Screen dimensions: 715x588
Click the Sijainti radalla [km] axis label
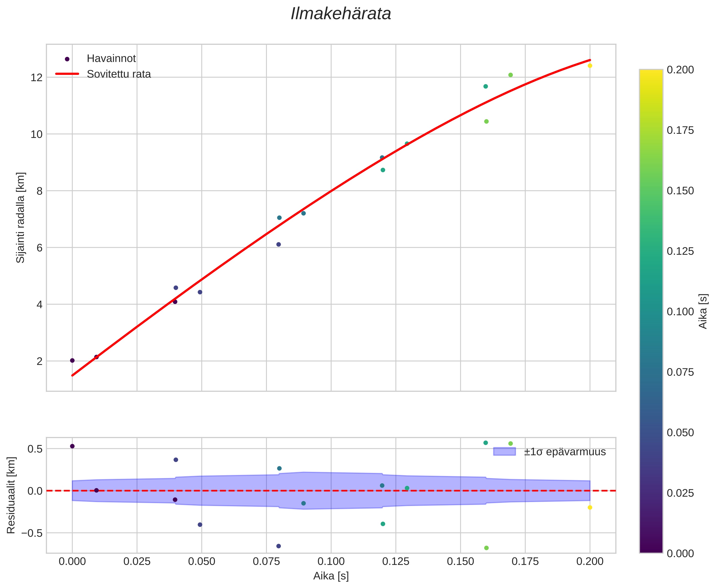[x=21, y=218]
